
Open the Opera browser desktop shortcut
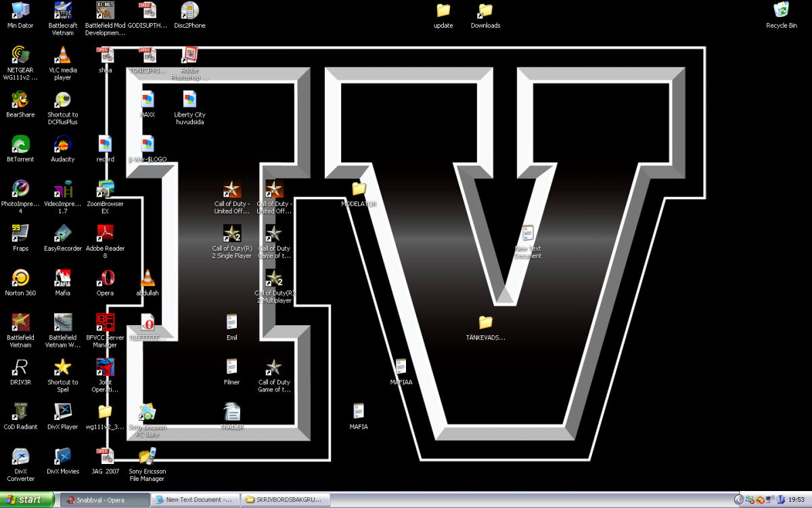pos(105,278)
